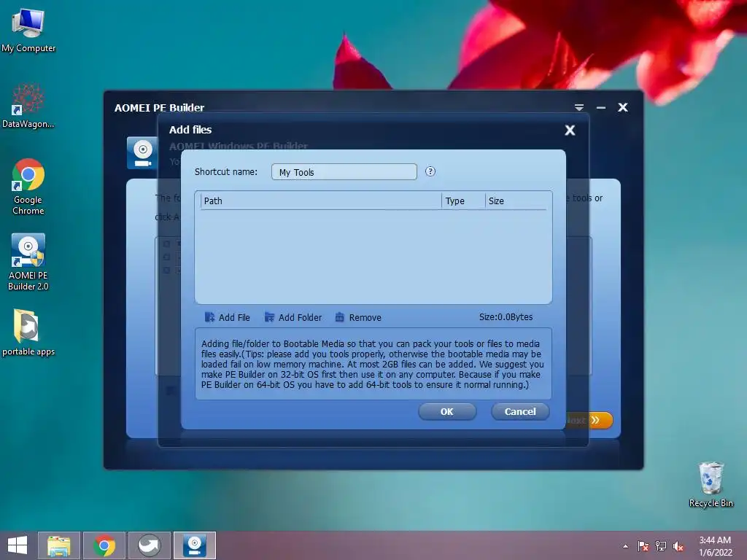Image resolution: width=747 pixels, height=560 pixels.
Task: Confirm with the OK button
Action: pos(447,411)
